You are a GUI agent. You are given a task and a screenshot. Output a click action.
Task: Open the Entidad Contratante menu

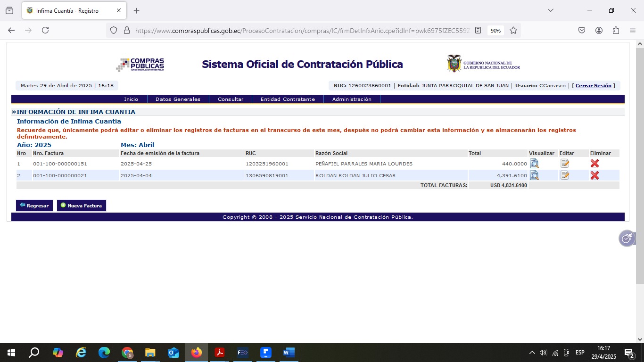point(288,99)
